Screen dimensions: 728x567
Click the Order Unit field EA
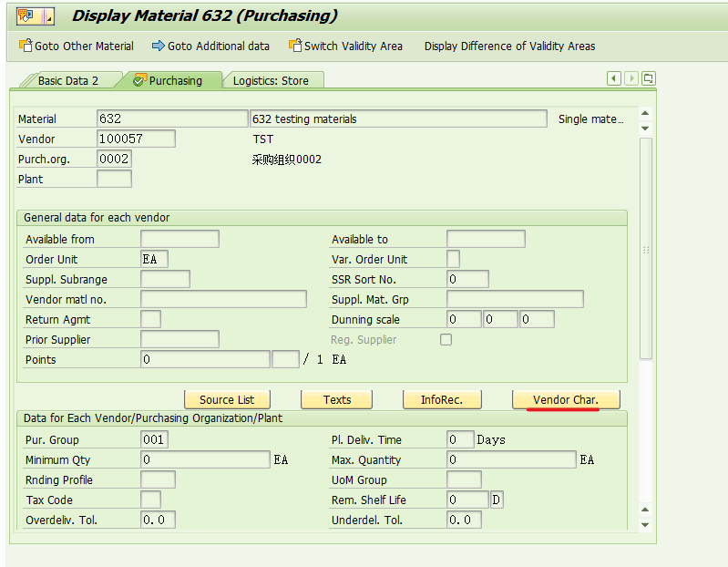pos(154,259)
